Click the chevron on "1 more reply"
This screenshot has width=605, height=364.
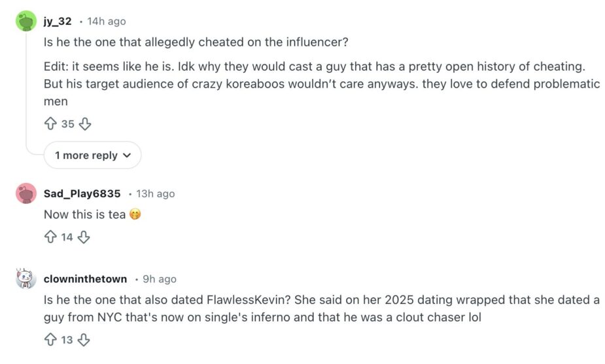click(127, 156)
